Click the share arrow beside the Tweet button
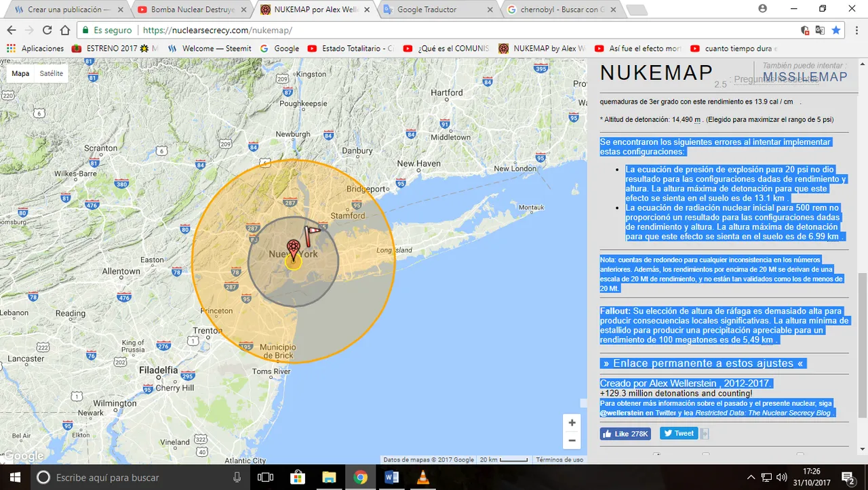Viewport: 868px width, 490px height. coord(705,434)
